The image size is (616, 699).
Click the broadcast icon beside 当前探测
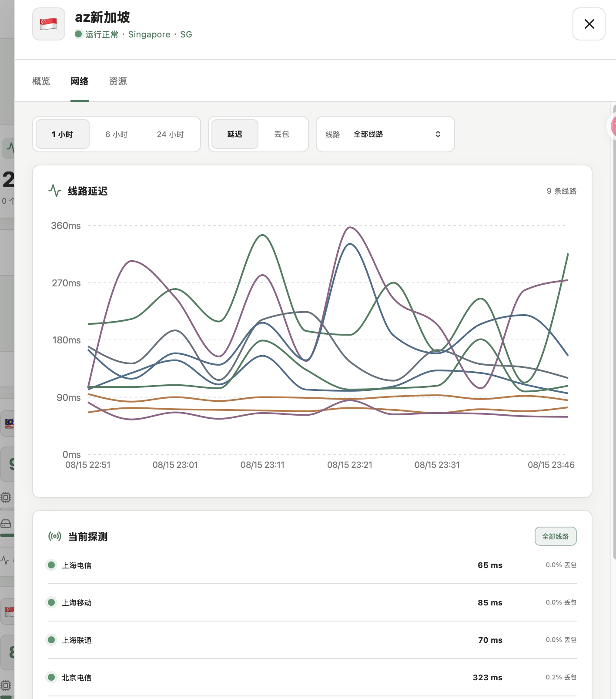[55, 536]
